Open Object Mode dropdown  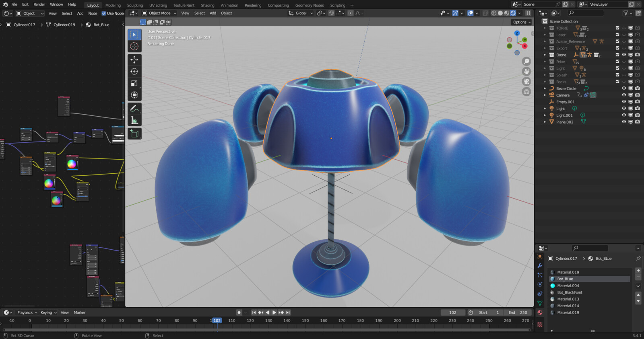(159, 13)
